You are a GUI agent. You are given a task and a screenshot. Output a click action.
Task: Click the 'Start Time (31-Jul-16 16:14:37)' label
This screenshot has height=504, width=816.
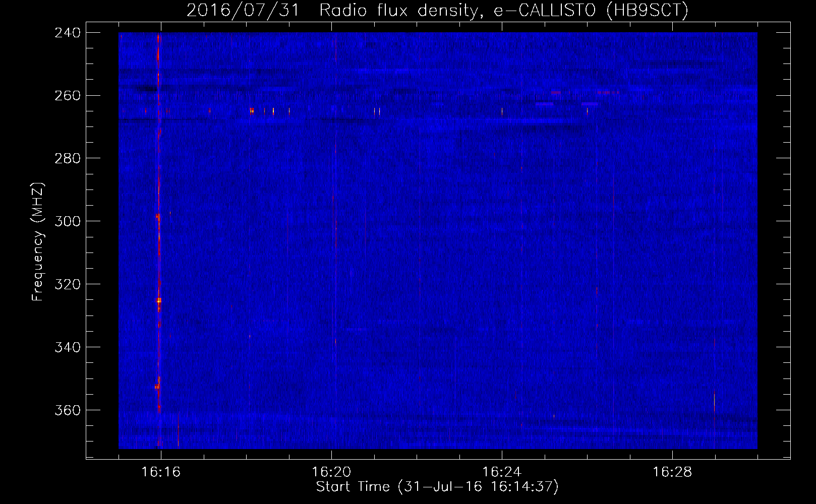(x=437, y=487)
